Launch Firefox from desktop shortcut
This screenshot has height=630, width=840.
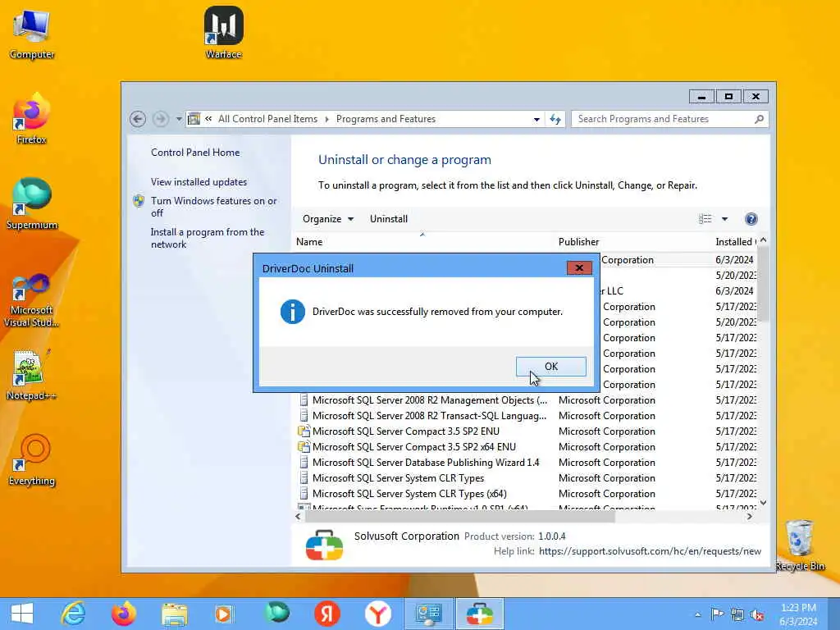point(32,118)
